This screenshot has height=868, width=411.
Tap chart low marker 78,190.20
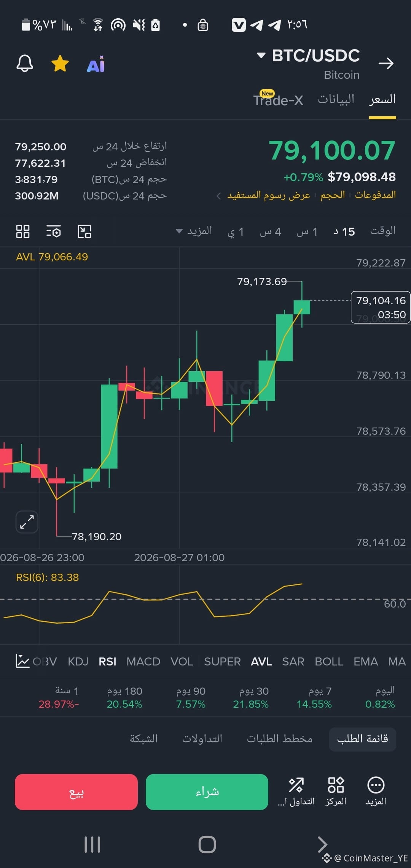(97, 537)
